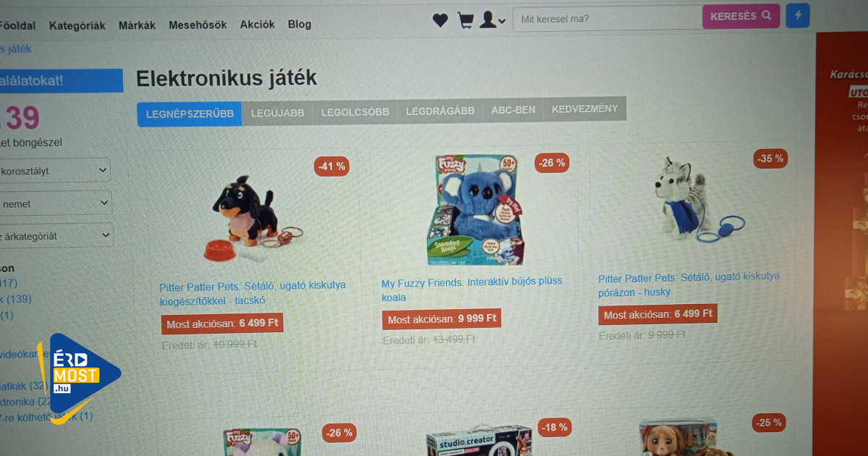
Task: Open the wishlist heart icon
Action: [440, 21]
